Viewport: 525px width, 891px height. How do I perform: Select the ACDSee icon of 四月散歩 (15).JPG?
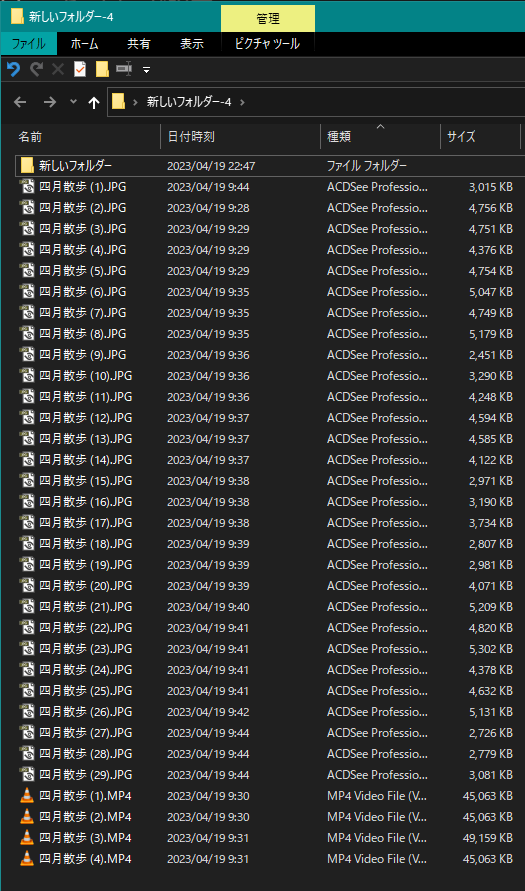[27, 481]
